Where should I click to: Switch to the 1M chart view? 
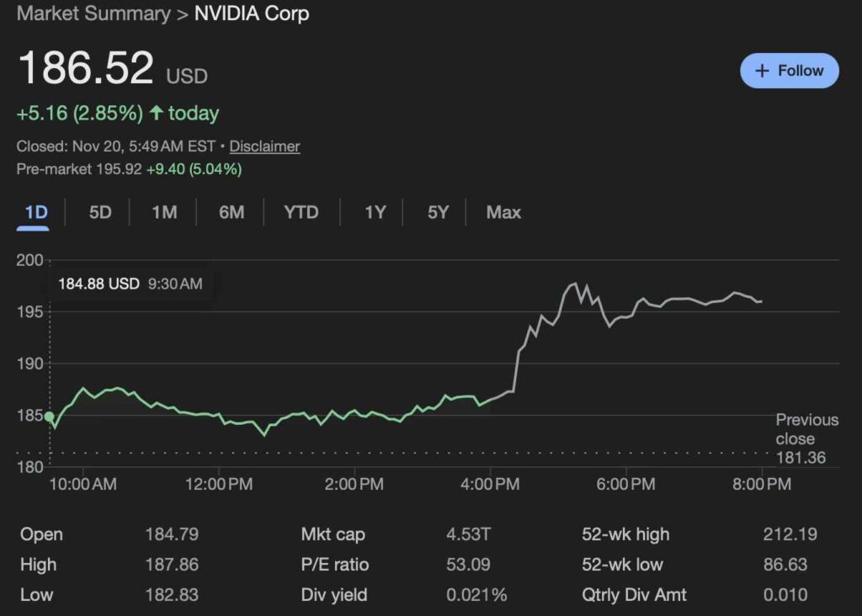click(164, 213)
